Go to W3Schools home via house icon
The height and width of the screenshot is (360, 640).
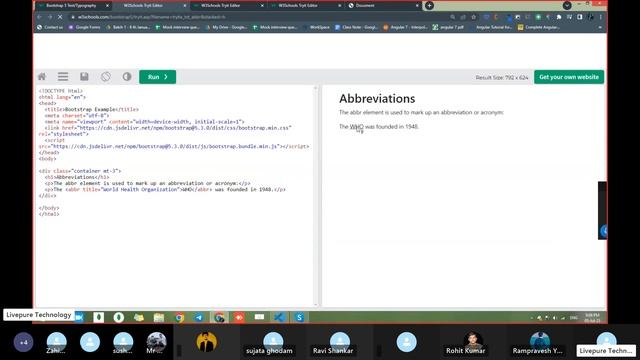42,77
